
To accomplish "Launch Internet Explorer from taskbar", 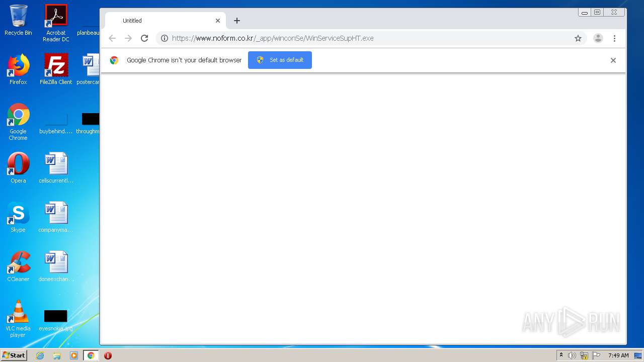I will pos(40,355).
